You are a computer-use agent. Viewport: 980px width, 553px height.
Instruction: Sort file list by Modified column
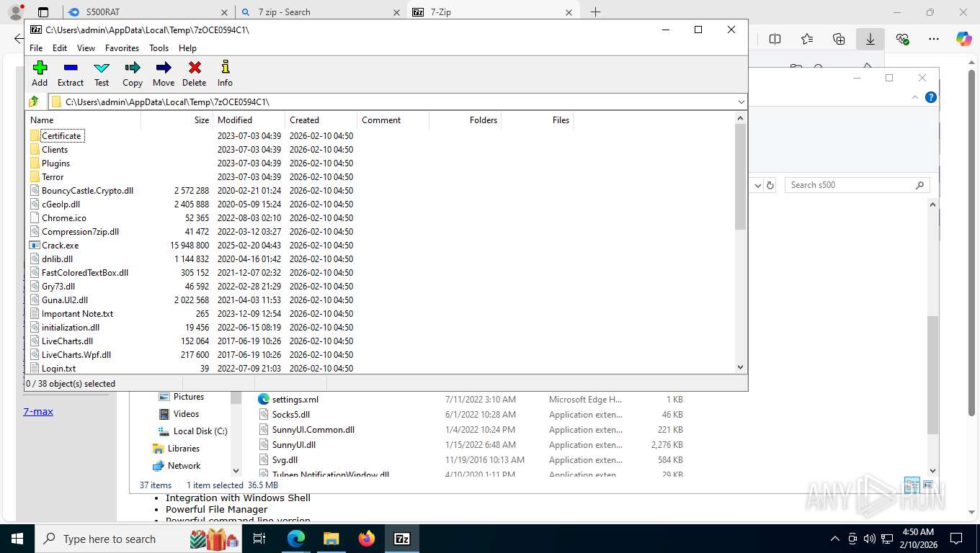pyautogui.click(x=249, y=120)
